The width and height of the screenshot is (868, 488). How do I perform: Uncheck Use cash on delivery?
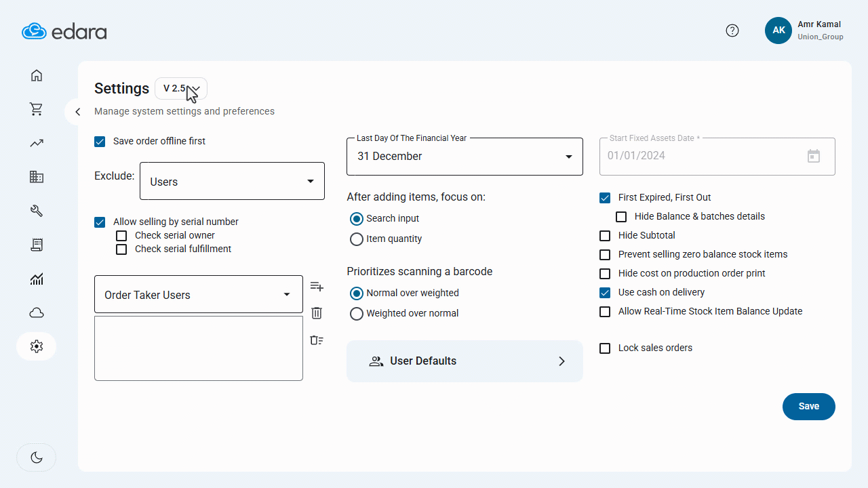click(605, 293)
